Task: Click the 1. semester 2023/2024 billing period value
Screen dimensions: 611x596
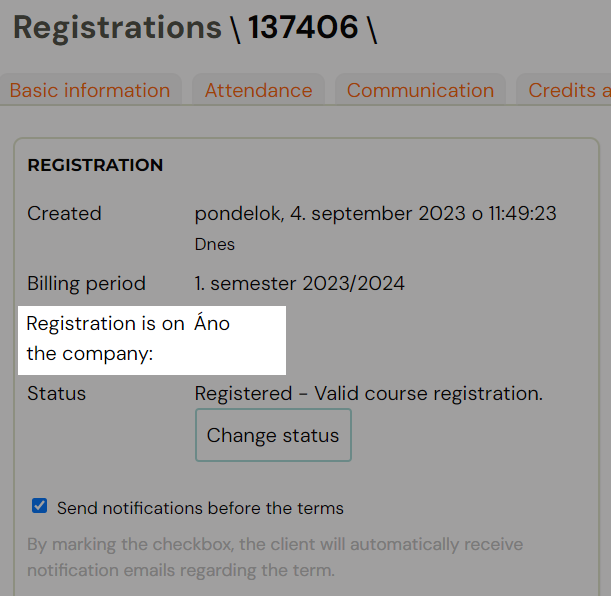Action: pos(299,283)
